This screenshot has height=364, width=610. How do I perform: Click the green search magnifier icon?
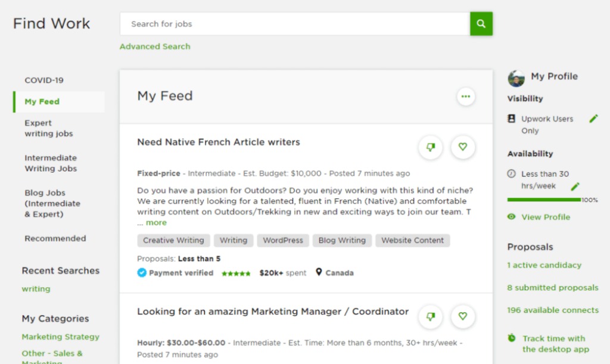pos(481,24)
